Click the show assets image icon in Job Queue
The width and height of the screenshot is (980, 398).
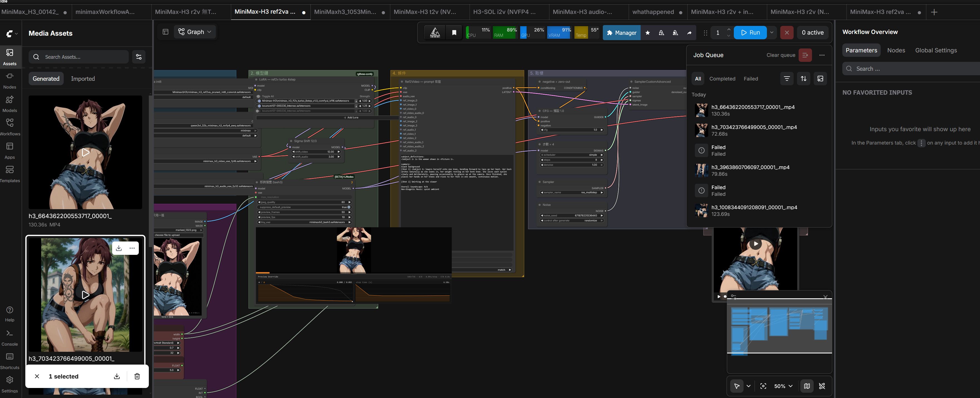pyautogui.click(x=820, y=79)
